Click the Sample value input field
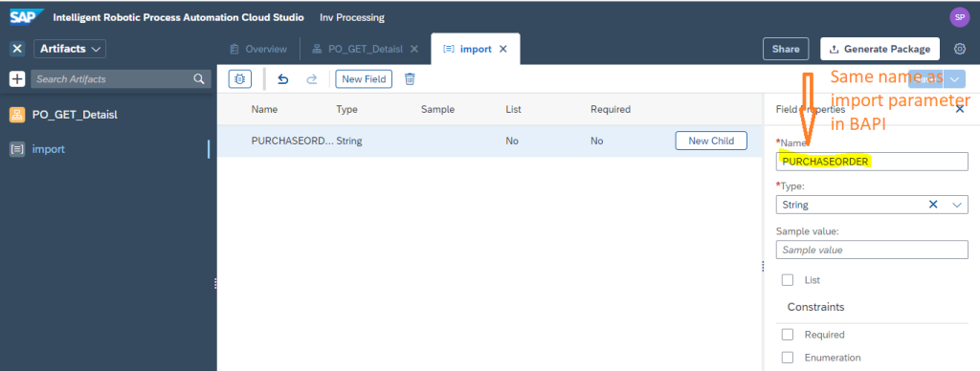Screen dimensions: 980x371 click(872, 250)
